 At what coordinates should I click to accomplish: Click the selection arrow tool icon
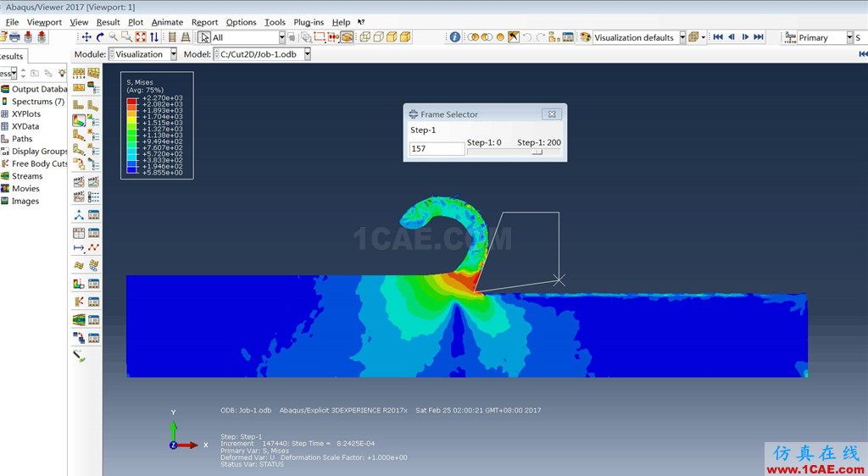pyautogui.click(x=204, y=37)
